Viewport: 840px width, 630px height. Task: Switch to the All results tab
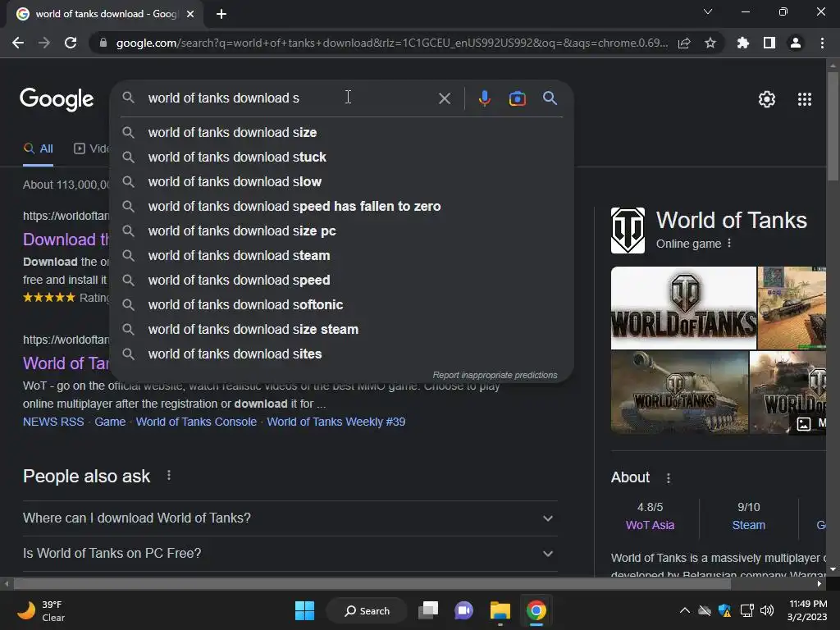[38, 149]
